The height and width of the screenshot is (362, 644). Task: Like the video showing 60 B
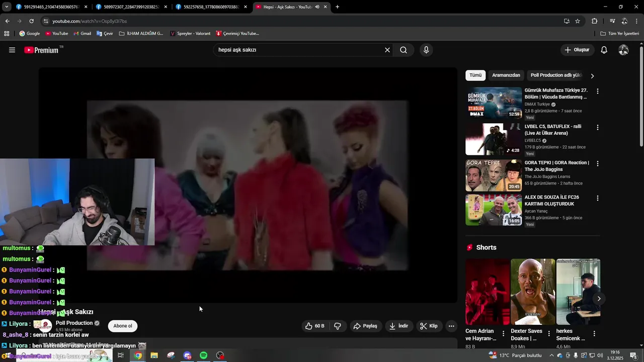click(315, 326)
